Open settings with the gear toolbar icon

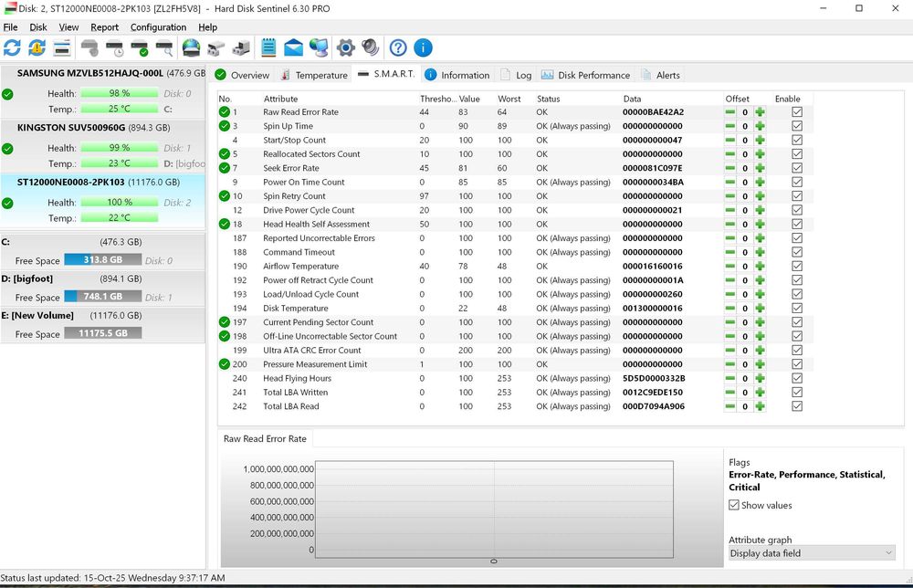click(345, 47)
